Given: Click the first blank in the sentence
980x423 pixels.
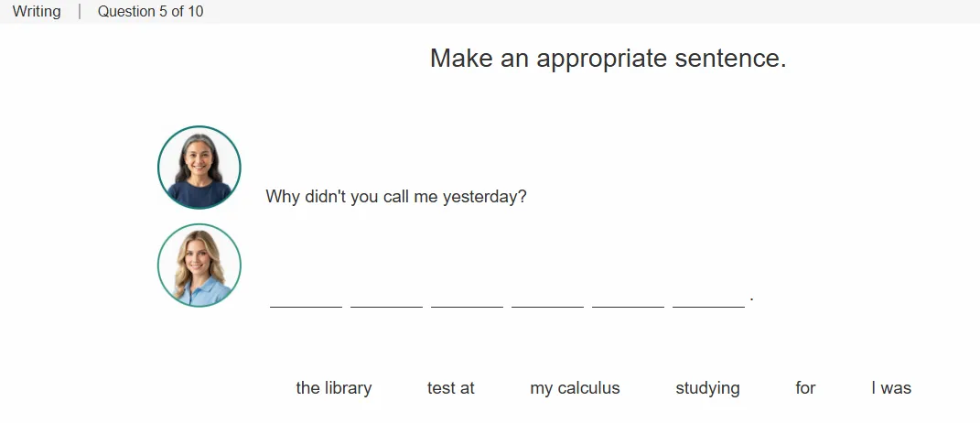Looking at the screenshot, I should (307, 299).
